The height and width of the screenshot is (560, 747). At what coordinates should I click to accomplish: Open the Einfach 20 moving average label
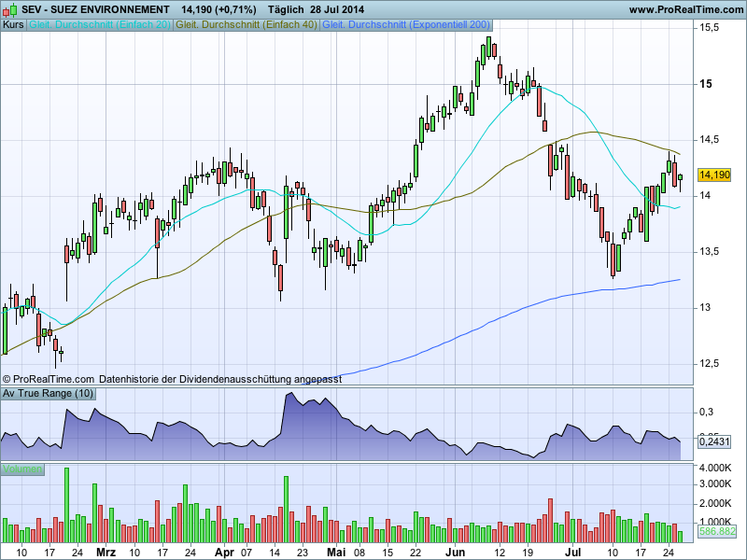click(100, 24)
